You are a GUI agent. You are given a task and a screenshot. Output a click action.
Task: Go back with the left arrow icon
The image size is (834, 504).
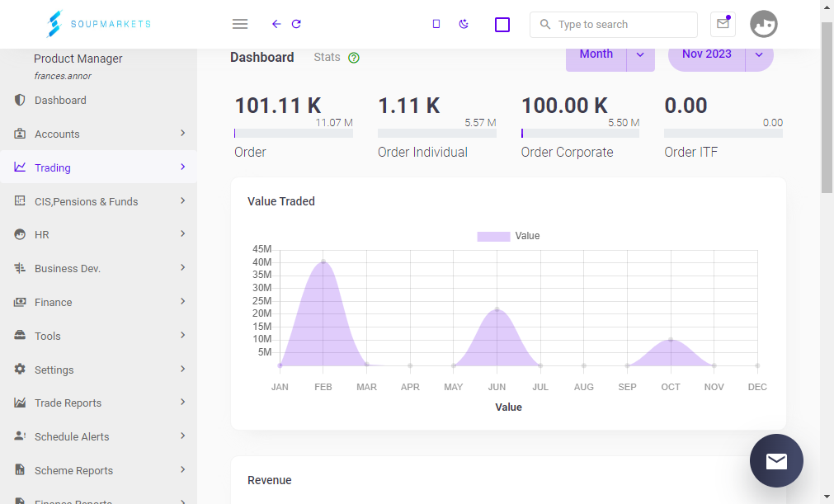point(276,24)
